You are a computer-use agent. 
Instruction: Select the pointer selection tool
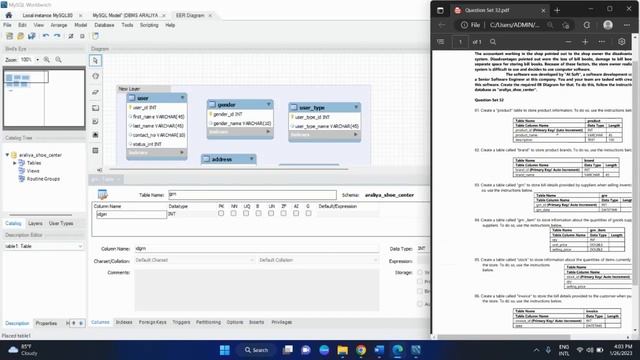tap(96, 61)
